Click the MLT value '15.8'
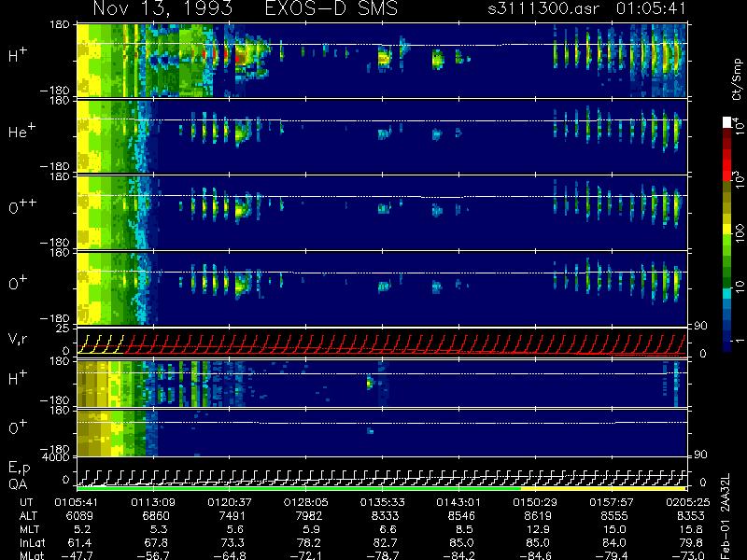 tap(691, 529)
